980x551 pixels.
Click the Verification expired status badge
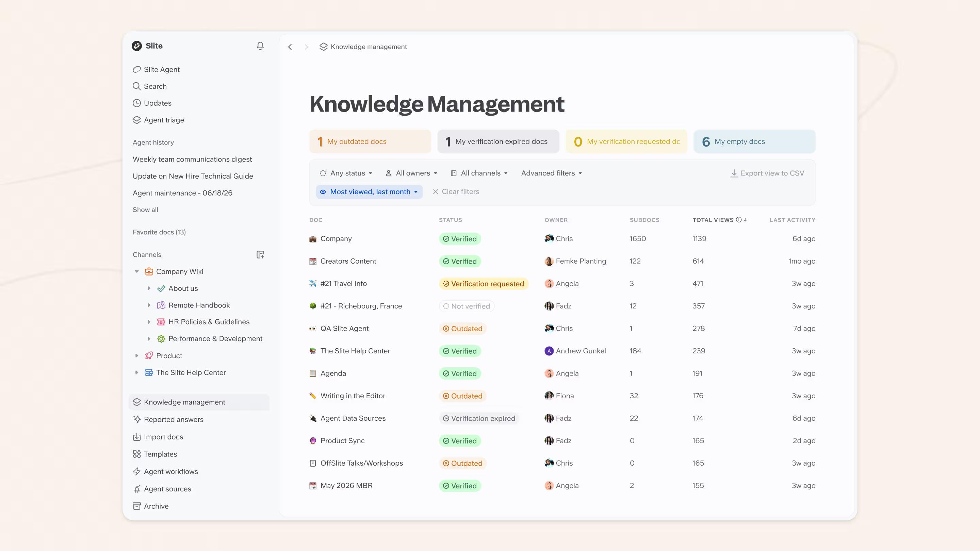pos(479,418)
